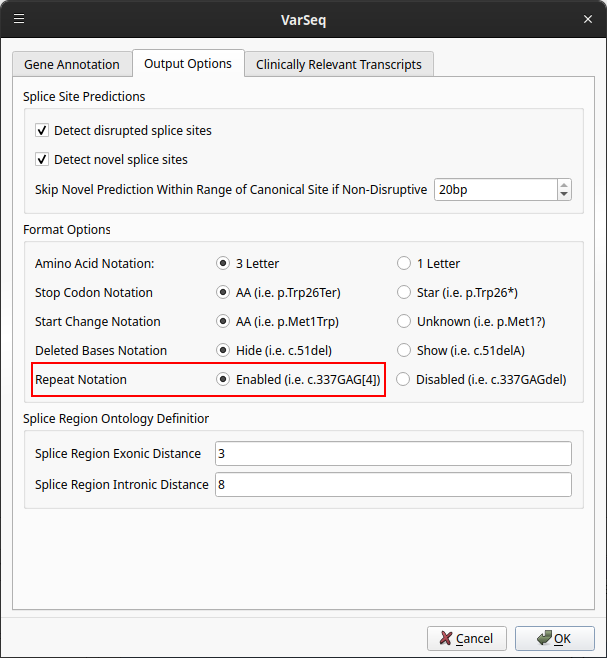Click the Format Options heading

67,230
